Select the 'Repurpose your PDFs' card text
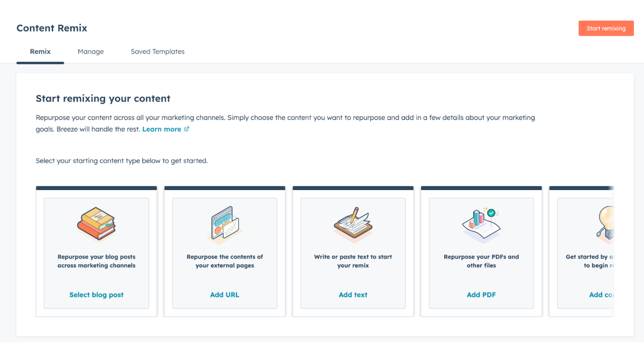 (481, 261)
